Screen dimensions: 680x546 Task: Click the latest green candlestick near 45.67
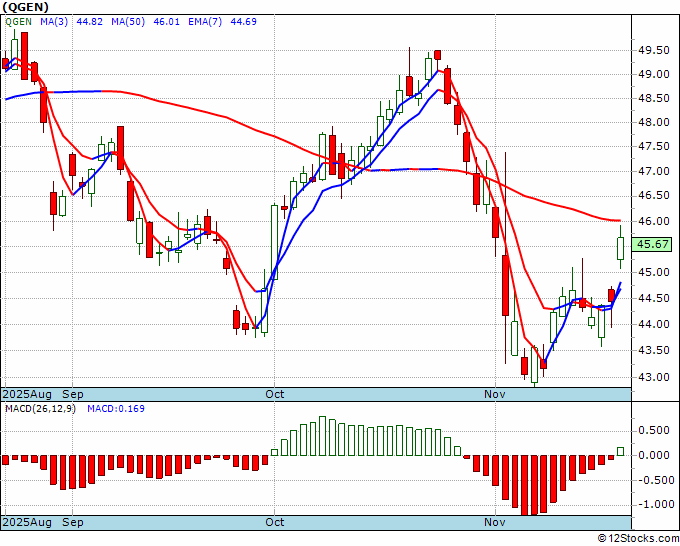point(621,248)
